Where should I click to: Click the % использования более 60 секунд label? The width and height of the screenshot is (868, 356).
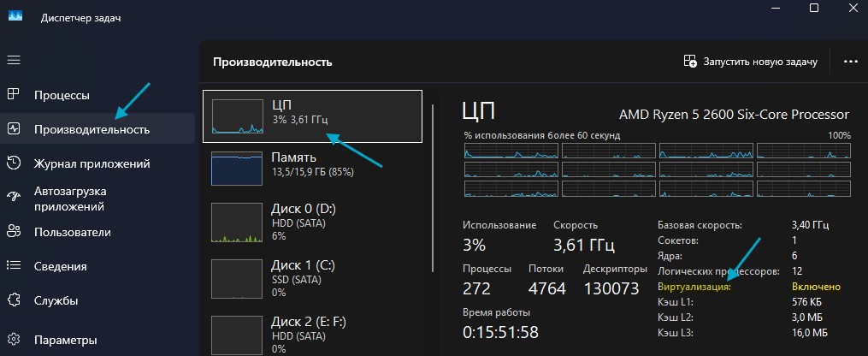(542, 135)
